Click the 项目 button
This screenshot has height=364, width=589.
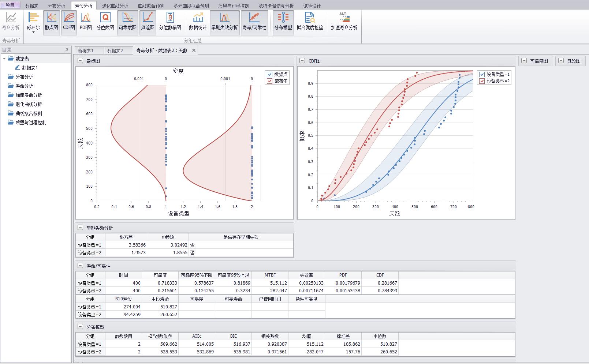[10, 5]
